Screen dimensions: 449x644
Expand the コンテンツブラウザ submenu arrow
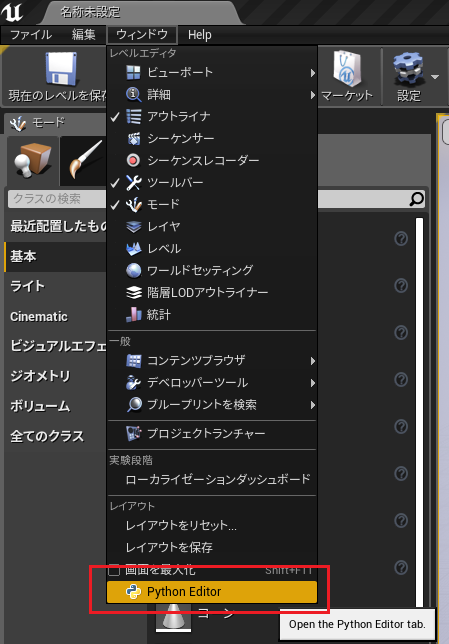point(312,361)
